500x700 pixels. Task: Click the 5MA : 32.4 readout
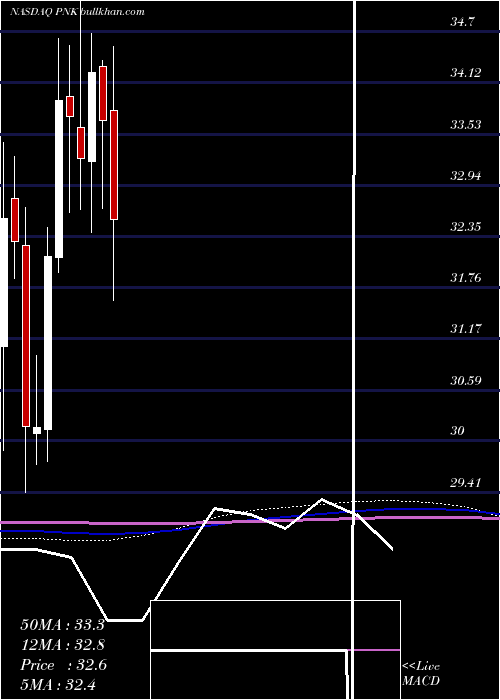coord(58,684)
